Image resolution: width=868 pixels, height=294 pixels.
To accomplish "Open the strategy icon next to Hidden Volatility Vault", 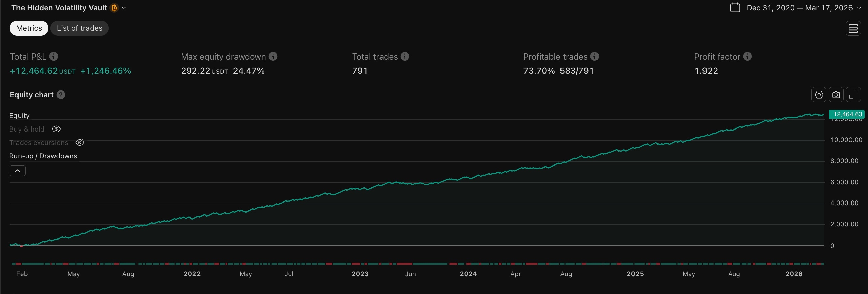I will [115, 8].
